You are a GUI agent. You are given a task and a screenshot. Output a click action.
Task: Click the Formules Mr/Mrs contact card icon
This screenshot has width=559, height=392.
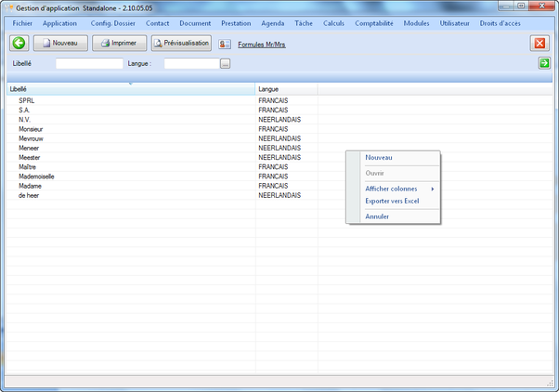(225, 44)
